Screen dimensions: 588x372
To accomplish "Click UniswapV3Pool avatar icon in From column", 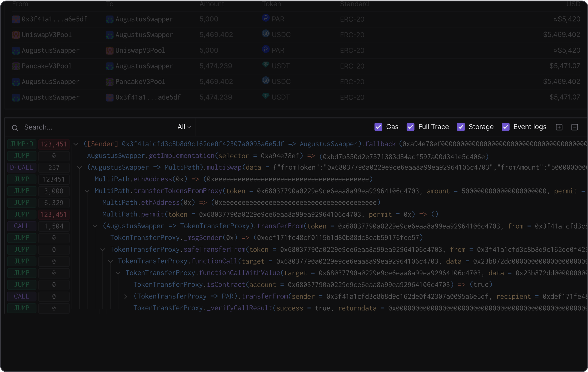I will coord(16,35).
